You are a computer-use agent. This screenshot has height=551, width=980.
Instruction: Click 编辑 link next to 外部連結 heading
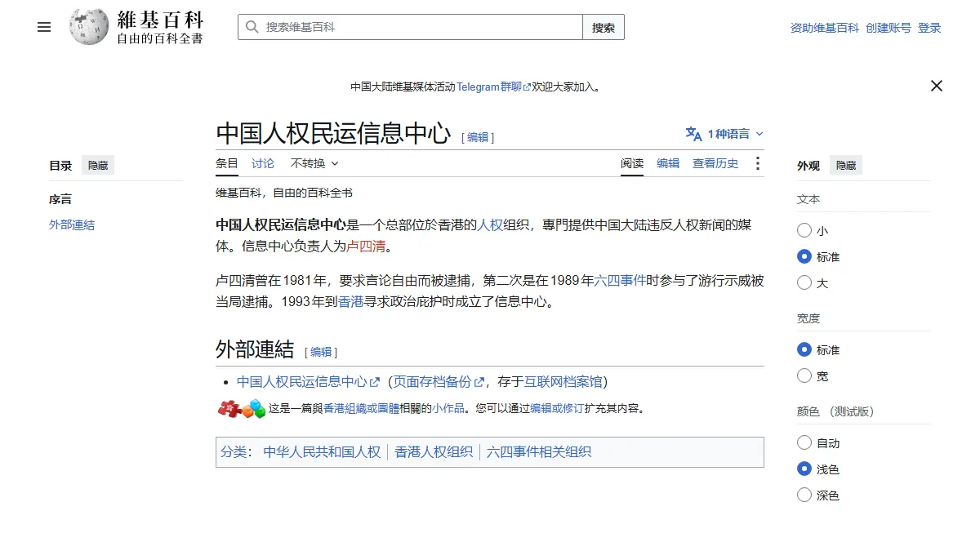(x=321, y=352)
